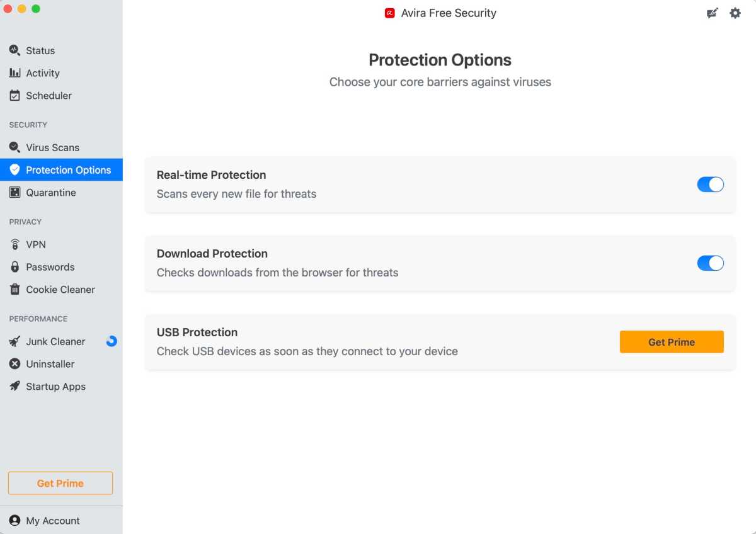Click the VPN icon in the sidebar
The width and height of the screenshot is (756, 534).
[x=14, y=244]
